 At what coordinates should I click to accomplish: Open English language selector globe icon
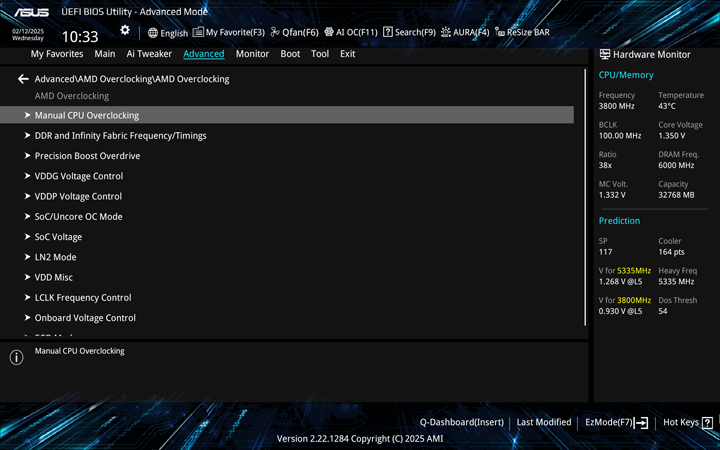tap(153, 32)
